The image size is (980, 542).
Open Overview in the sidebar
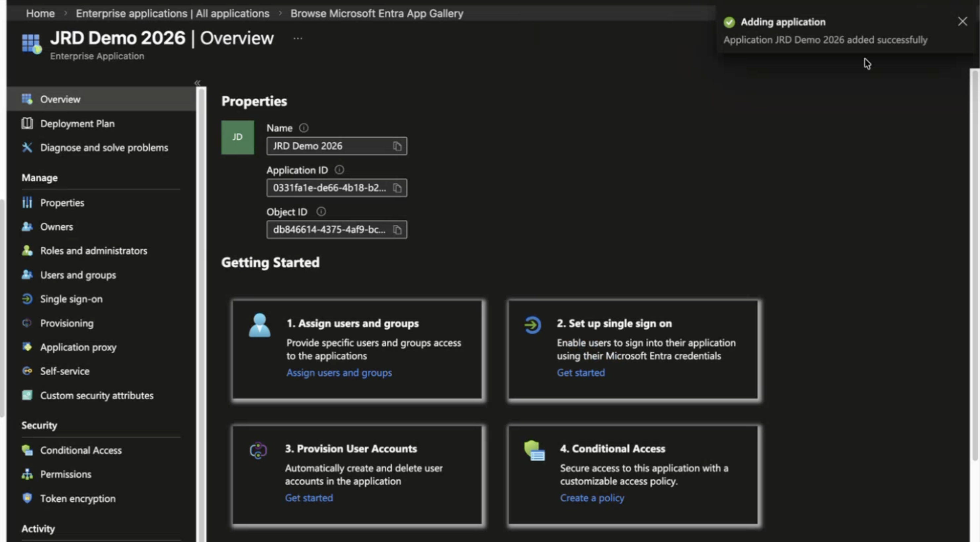click(x=101, y=99)
